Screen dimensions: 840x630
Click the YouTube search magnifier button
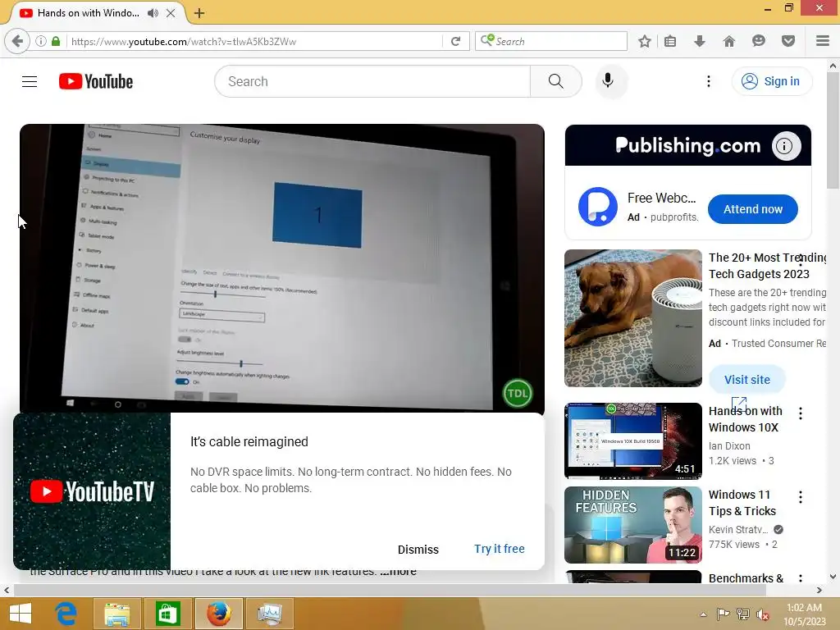click(555, 81)
